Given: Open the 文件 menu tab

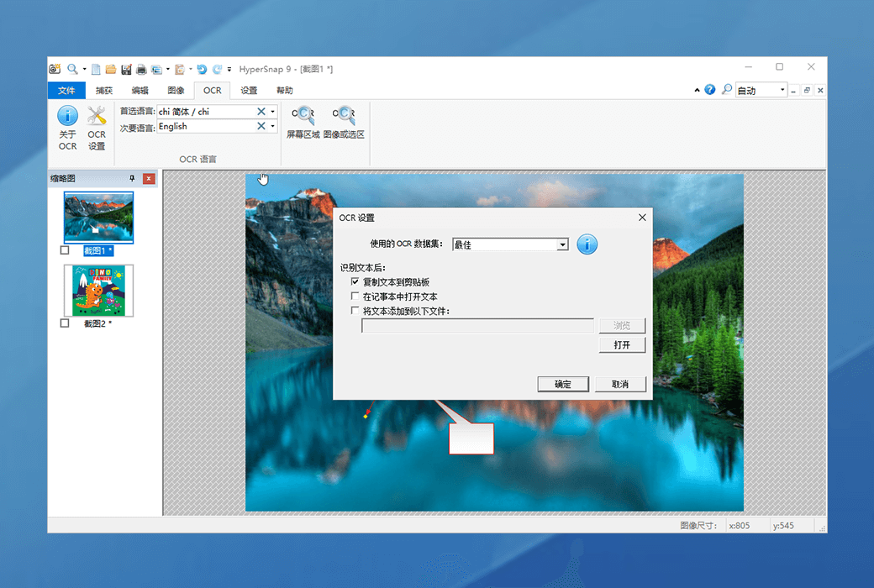Looking at the screenshot, I should click(x=66, y=91).
